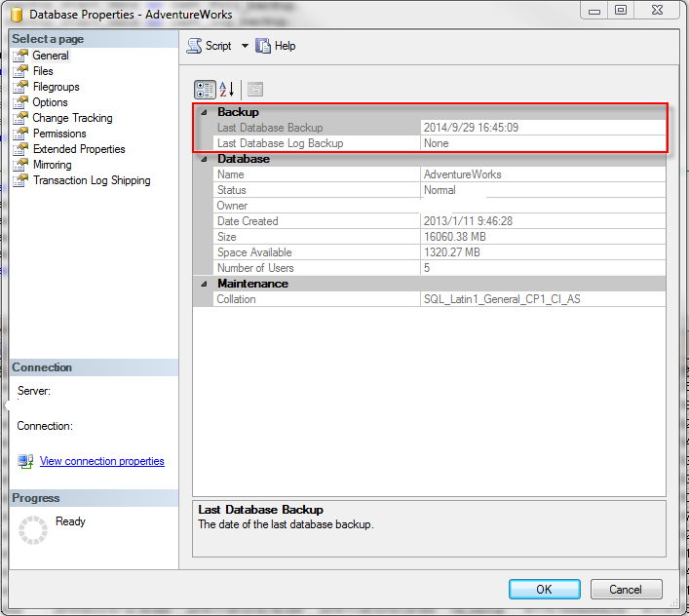Click the Mirroring page icon
Viewport: 689px width, 616px height.
tap(20, 165)
